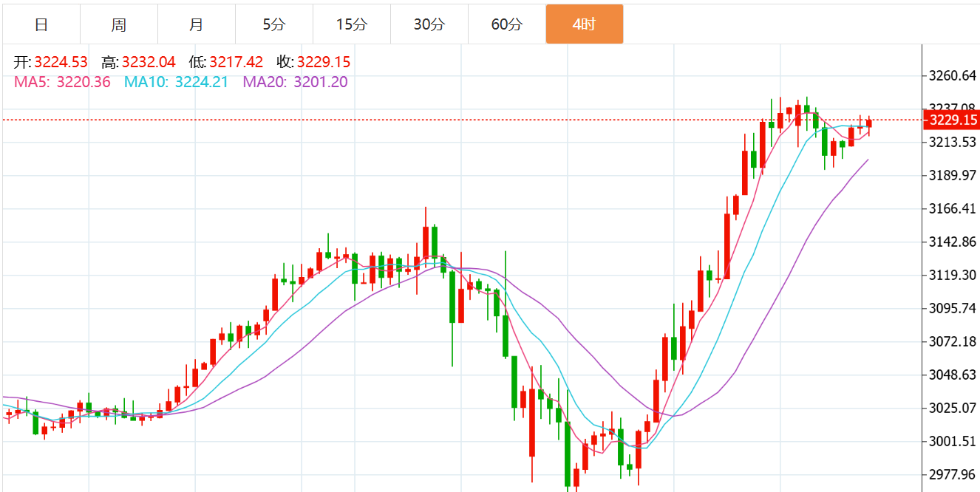The height and width of the screenshot is (492, 980).
Task: Click the 3142.86 price axis label
Action: [954, 242]
